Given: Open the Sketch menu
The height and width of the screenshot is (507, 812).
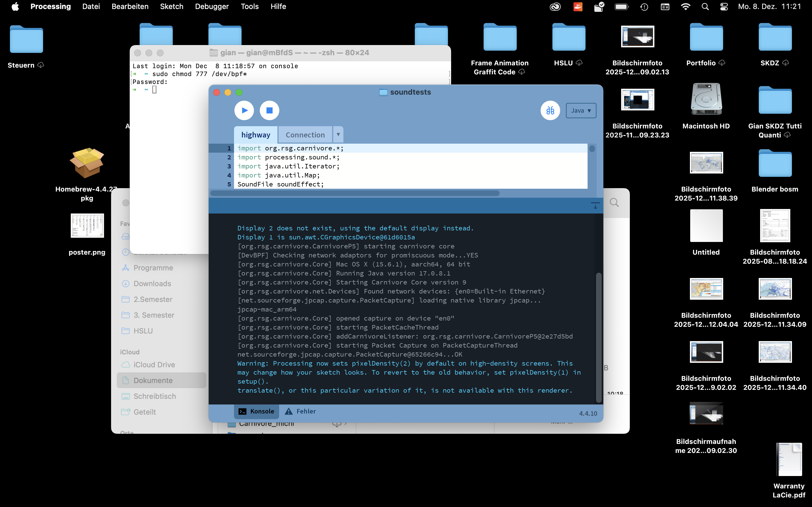Looking at the screenshot, I should coord(171,6).
